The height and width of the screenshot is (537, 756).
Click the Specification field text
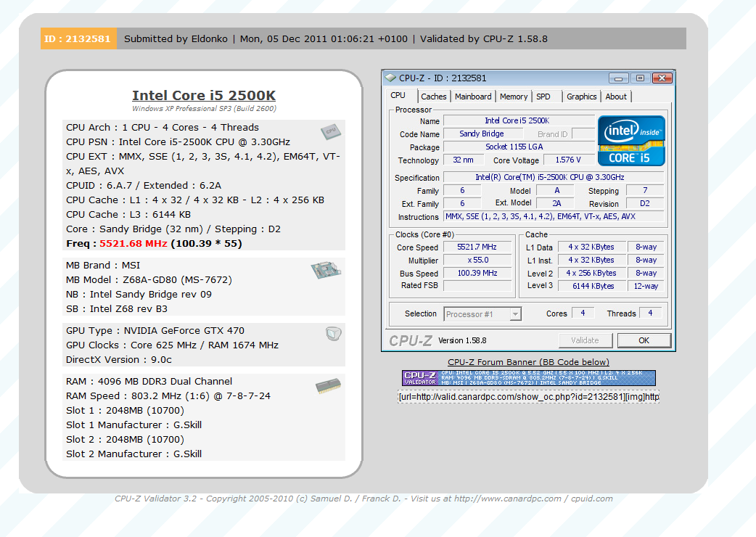(553, 177)
